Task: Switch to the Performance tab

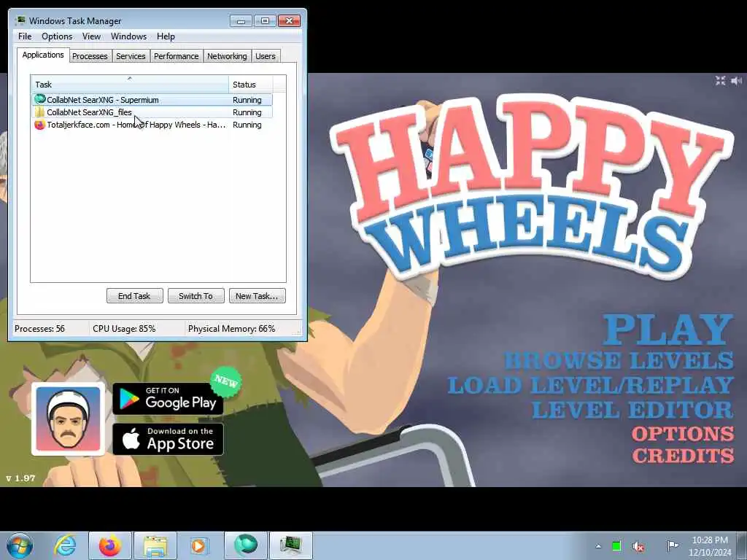Action: (x=177, y=56)
